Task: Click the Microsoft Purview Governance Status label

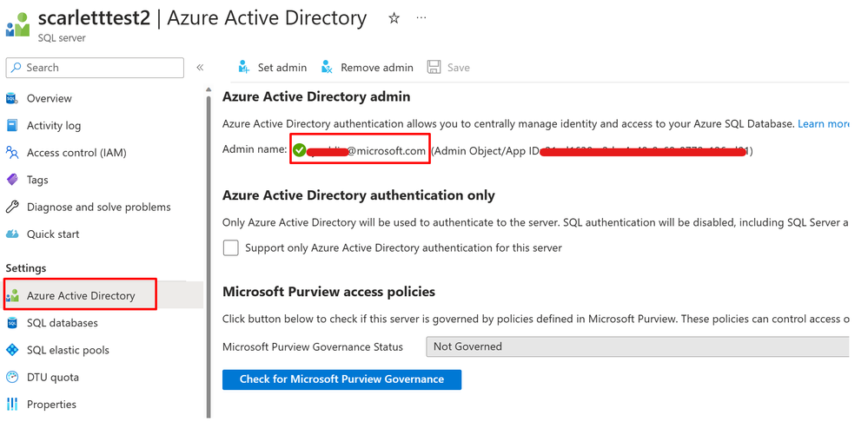Action: [313, 347]
